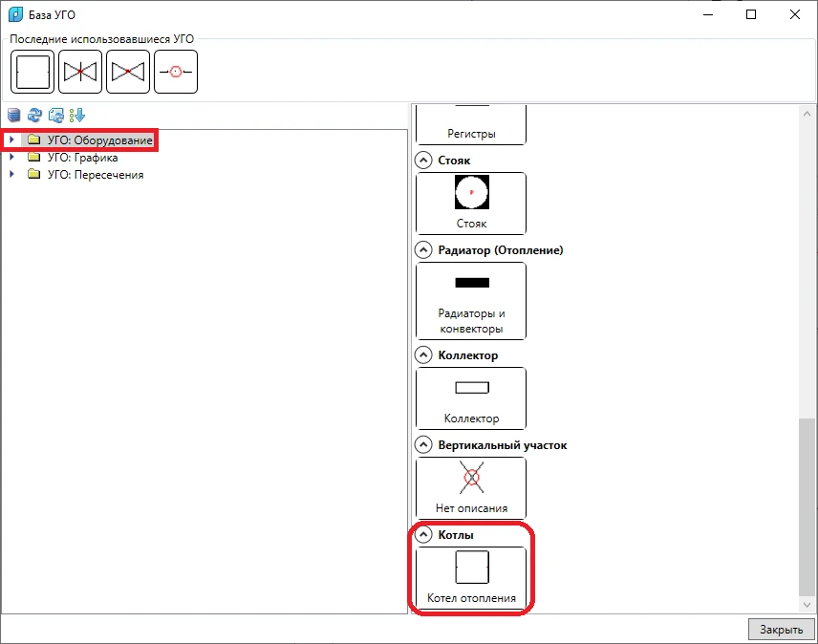
Task: Click the recent valve symbol with vertical line
Action: coord(80,72)
